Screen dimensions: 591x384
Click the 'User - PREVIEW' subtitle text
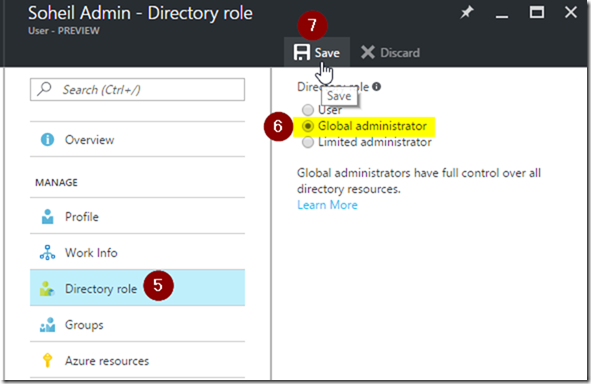coord(64,31)
